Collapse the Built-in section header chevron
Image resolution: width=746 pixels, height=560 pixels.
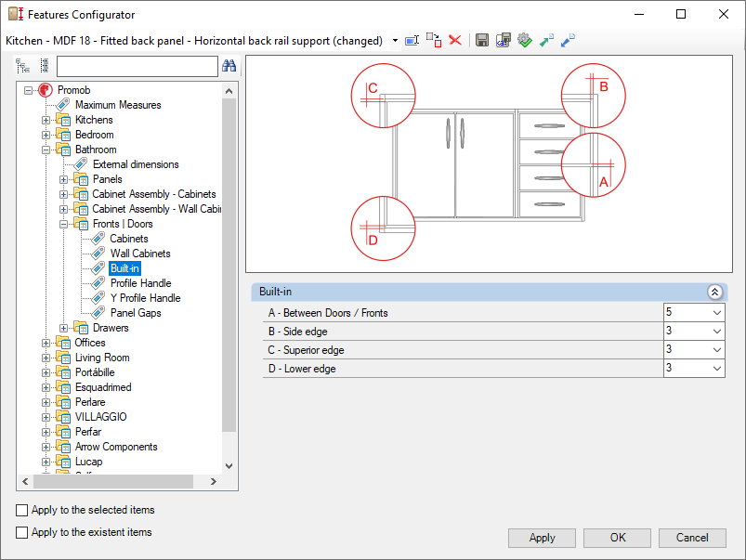[714, 292]
